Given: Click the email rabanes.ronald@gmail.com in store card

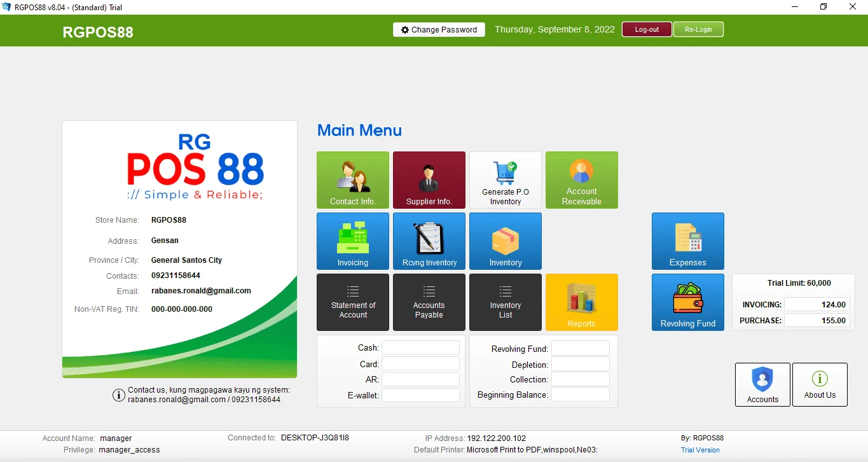Looking at the screenshot, I should point(201,291).
